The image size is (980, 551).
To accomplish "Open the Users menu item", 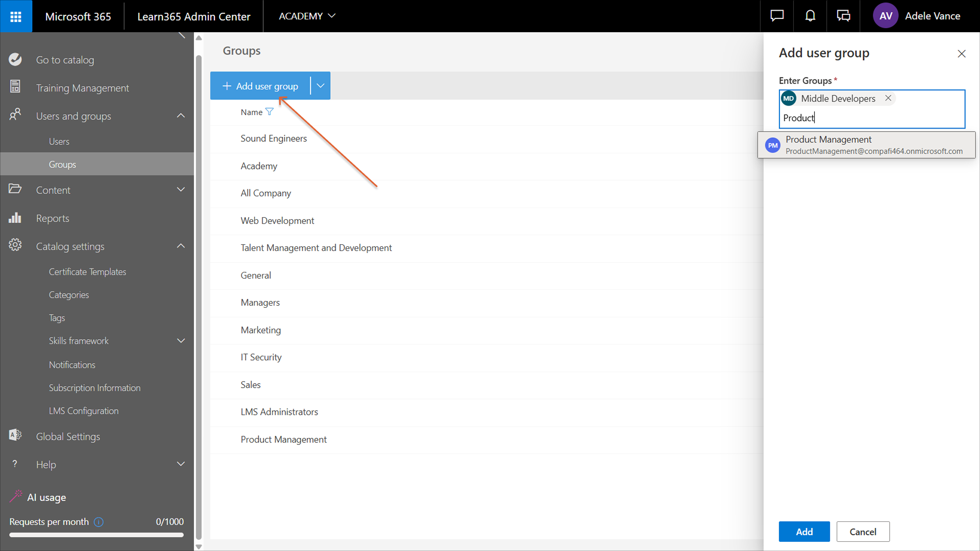I will 59,141.
